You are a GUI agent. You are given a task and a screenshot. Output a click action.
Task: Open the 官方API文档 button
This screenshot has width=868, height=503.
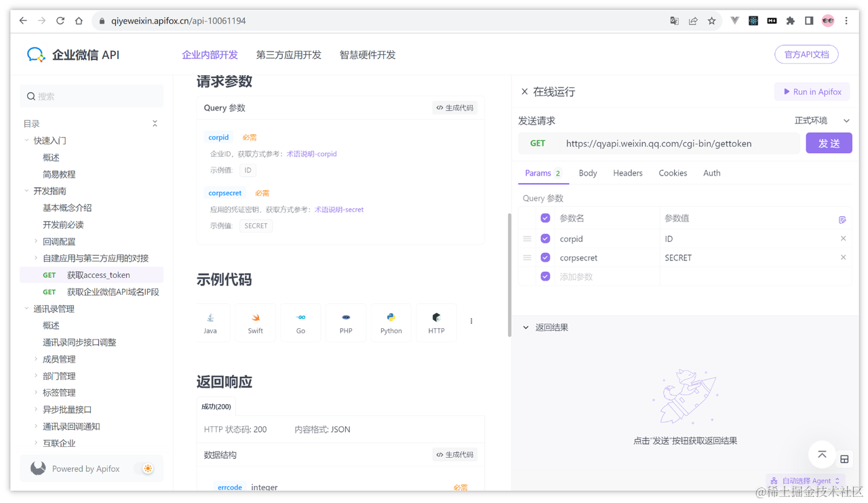click(x=806, y=54)
